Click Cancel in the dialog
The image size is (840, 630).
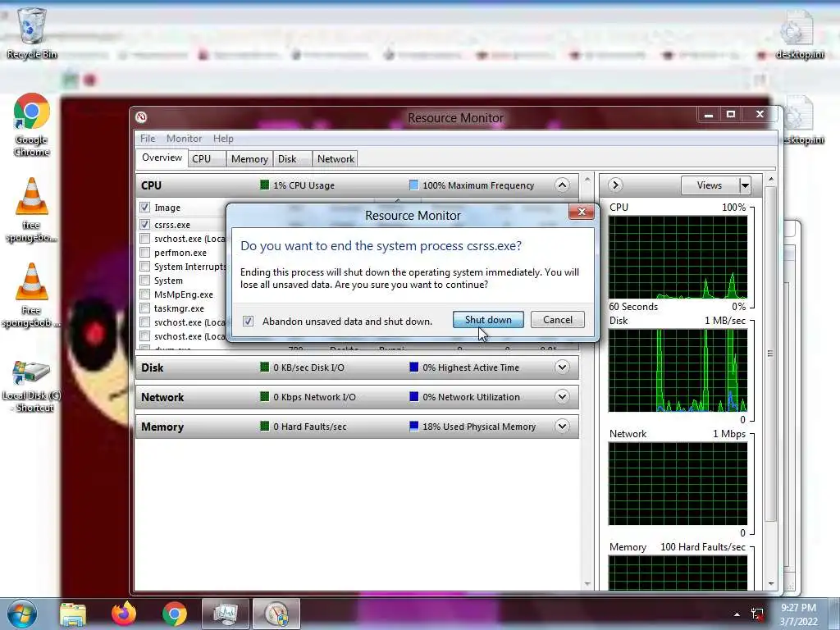pos(557,320)
